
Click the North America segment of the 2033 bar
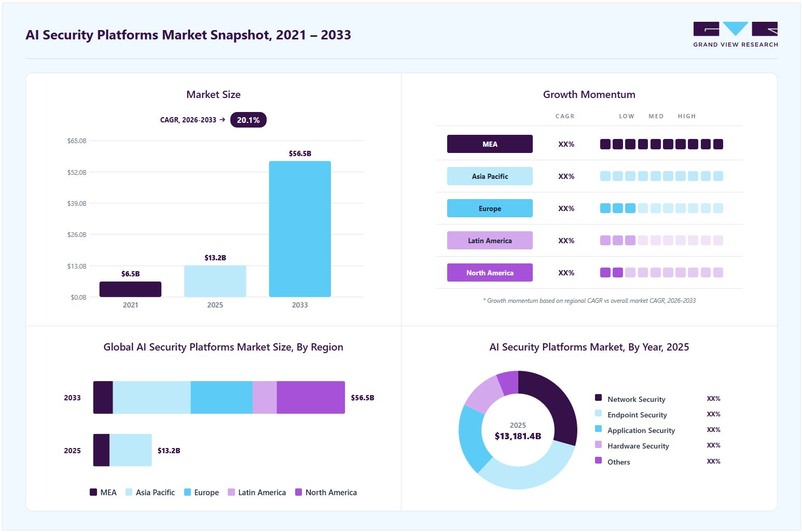point(311,397)
